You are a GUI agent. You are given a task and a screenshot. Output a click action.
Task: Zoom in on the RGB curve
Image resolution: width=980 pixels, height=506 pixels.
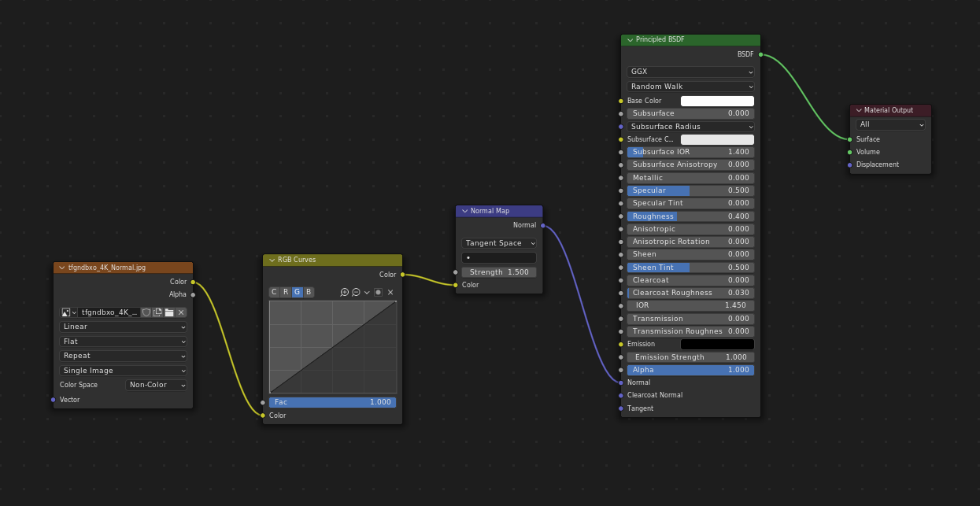[345, 292]
